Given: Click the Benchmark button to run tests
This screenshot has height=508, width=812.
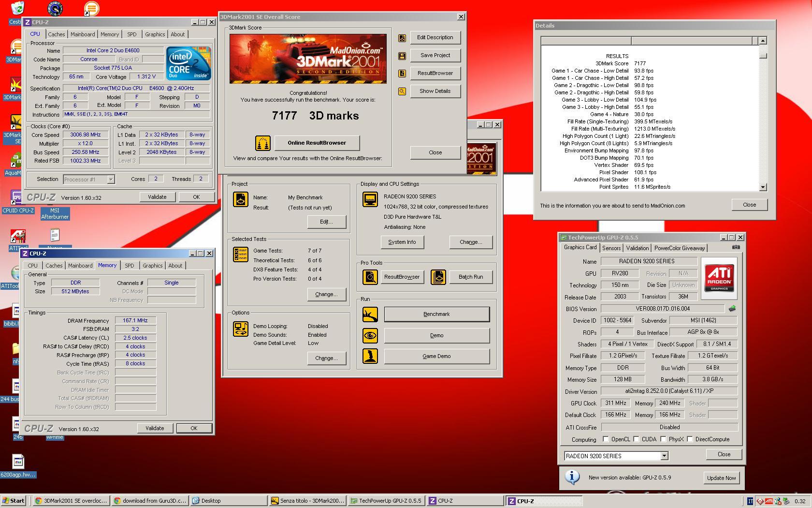Looking at the screenshot, I should 436,314.
